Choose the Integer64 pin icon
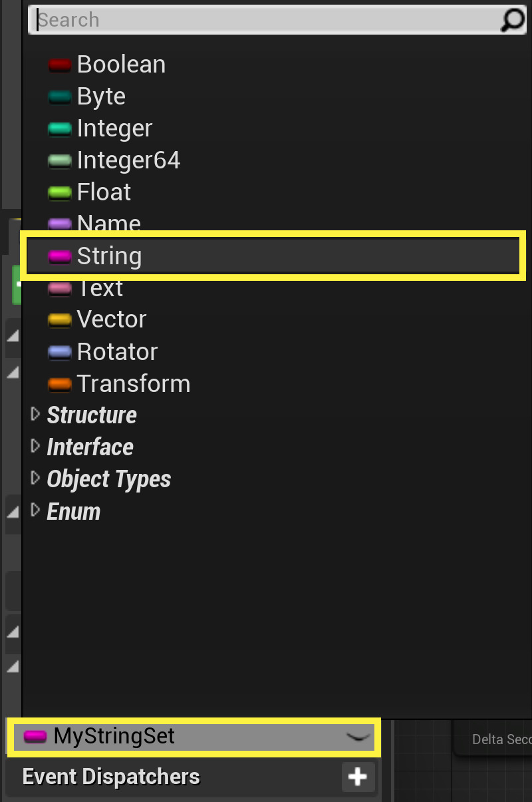Viewport: 532px width, 802px height. click(61, 160)
